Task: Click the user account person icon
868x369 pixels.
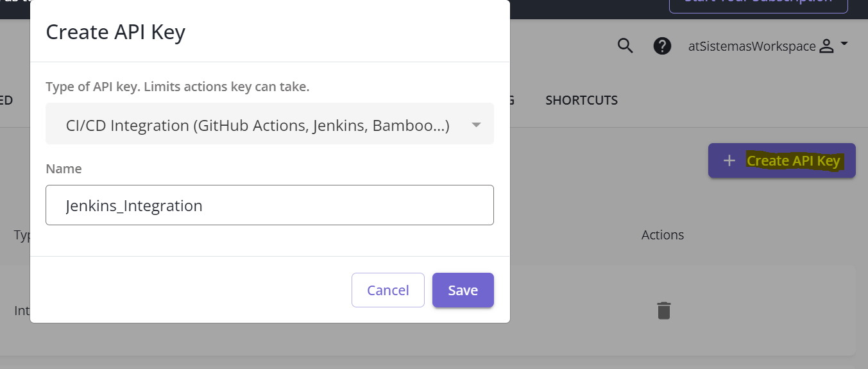Action: (827, 46)
